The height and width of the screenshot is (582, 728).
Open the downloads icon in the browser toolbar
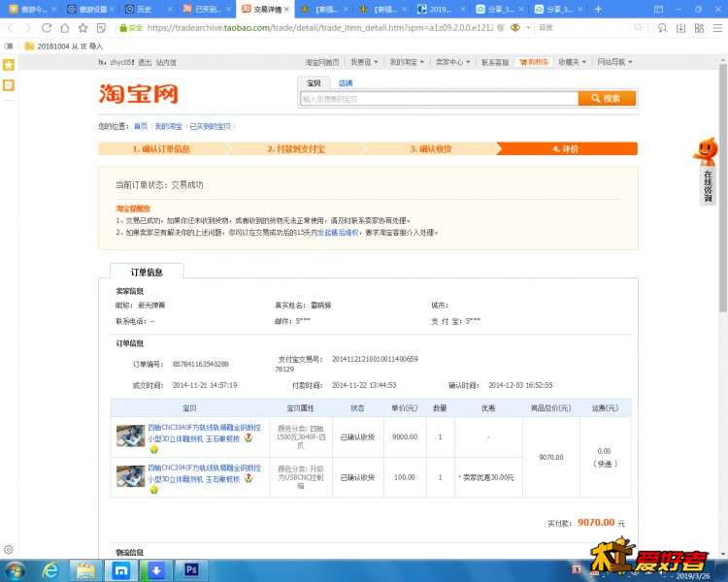coord(680,28)
